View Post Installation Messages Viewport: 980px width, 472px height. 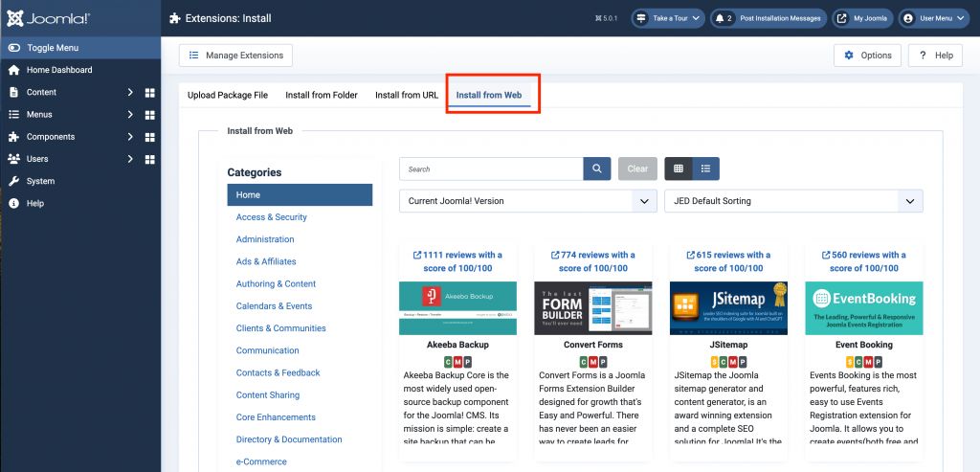[768, 18]
